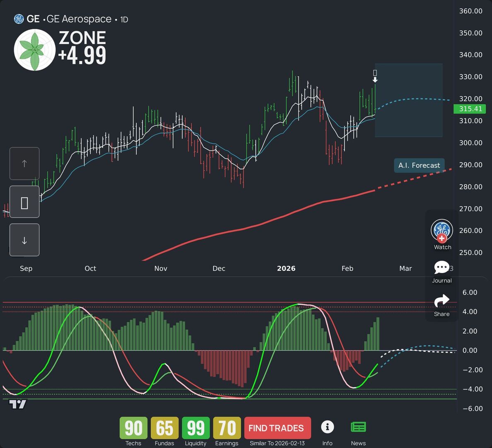Open the News feed icon
The image size is (492, 448).
point(359,427)
